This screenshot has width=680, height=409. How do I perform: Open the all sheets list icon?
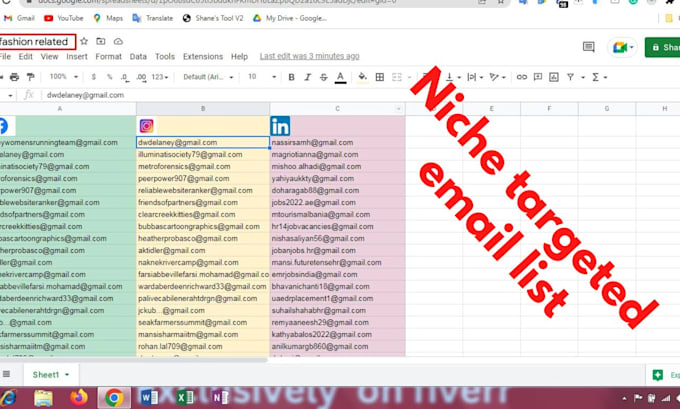pyautogui.click(x=7, y=374)
